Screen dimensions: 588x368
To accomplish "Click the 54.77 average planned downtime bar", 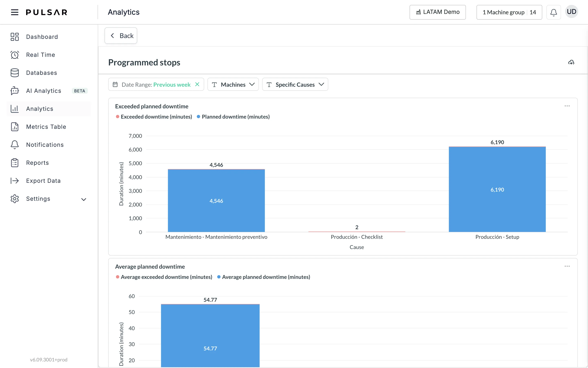I will click(210, 336).
